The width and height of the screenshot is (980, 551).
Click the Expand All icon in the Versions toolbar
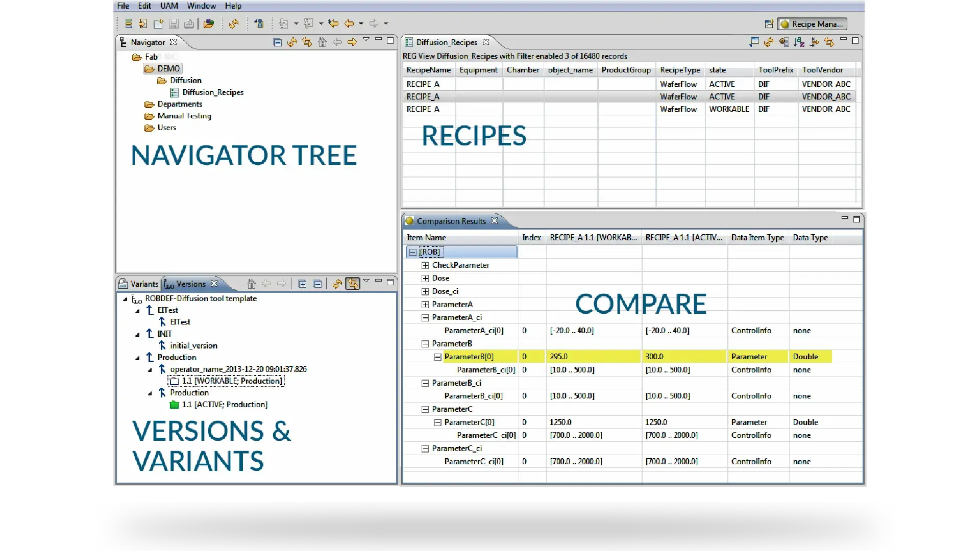tap(302, 284)
